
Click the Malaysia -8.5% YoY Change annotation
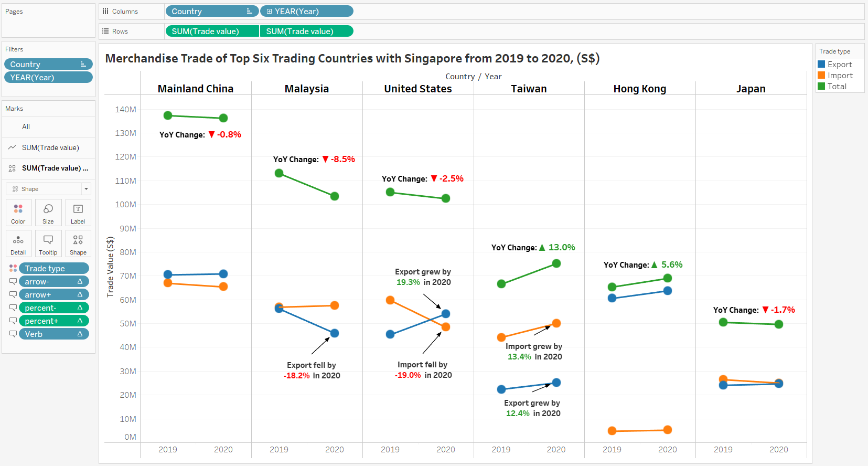coord(314,159)
